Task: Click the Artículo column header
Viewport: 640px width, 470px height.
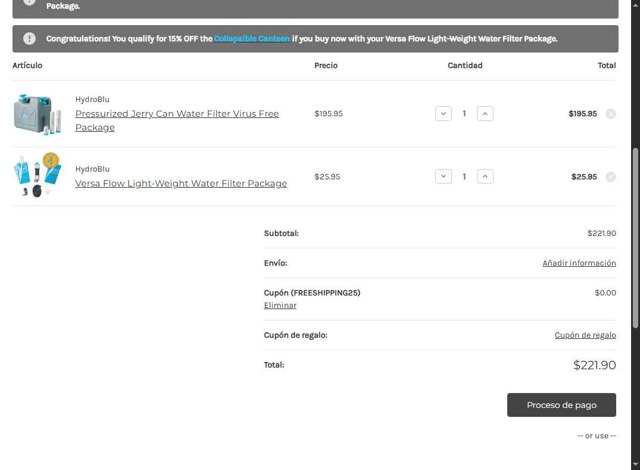Action: point(27,65)
